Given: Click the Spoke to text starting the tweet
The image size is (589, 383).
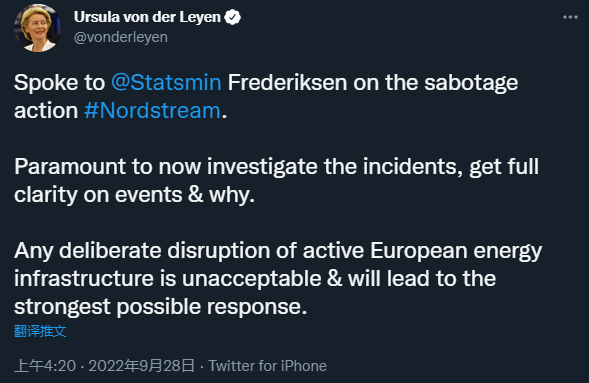Looking at the screenshot, I should [59, 83].
